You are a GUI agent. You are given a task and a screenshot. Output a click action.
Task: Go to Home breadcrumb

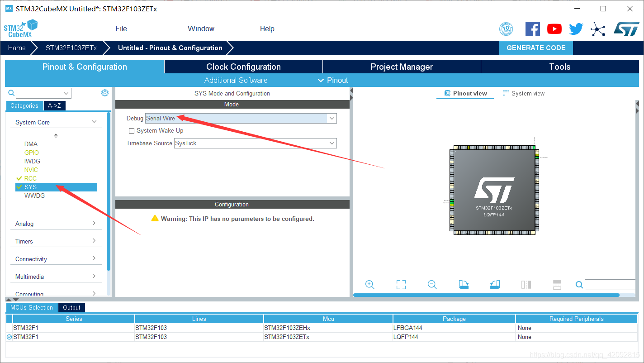(x=17, y=48)
